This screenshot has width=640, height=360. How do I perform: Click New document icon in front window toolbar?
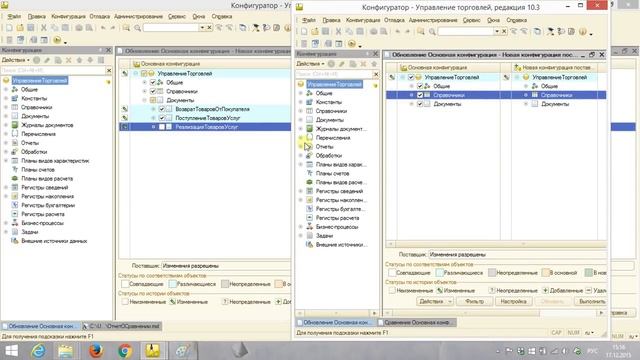(304, 31)
